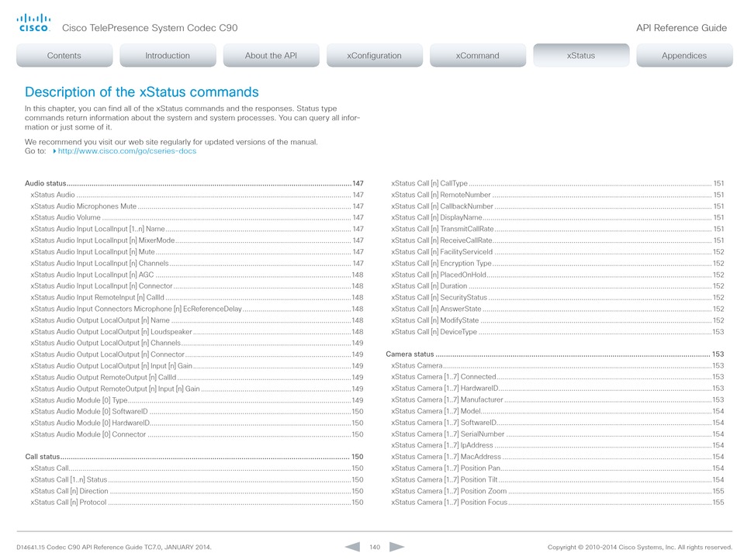Go to Audio Module [0] HardwareID entry

[197, 423]
